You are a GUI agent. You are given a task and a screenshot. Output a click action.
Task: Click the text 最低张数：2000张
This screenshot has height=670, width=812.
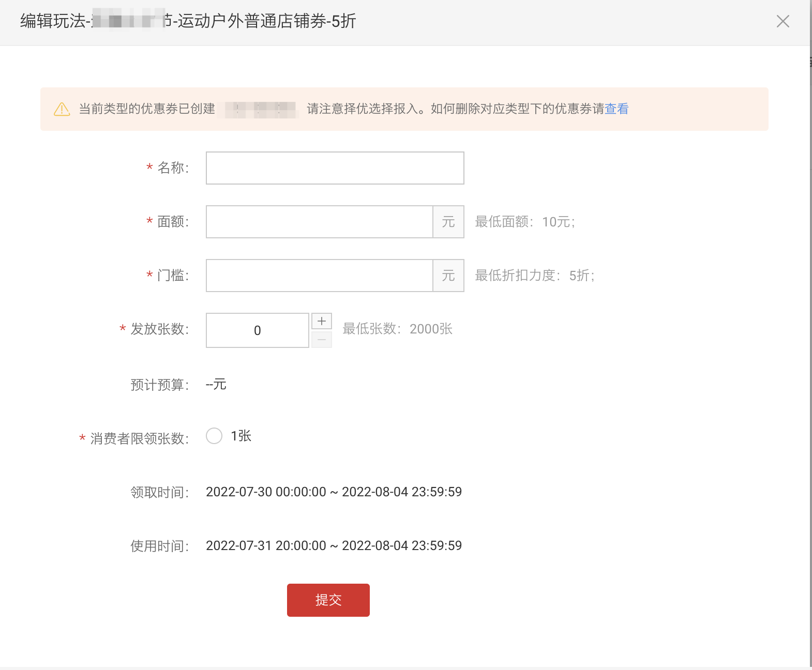click(x=397, y=329)
